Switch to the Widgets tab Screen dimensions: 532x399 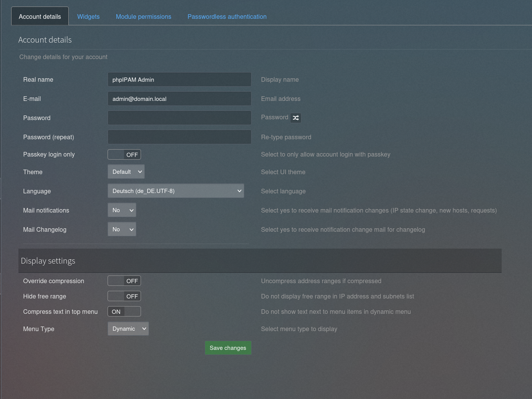[88, 16]
